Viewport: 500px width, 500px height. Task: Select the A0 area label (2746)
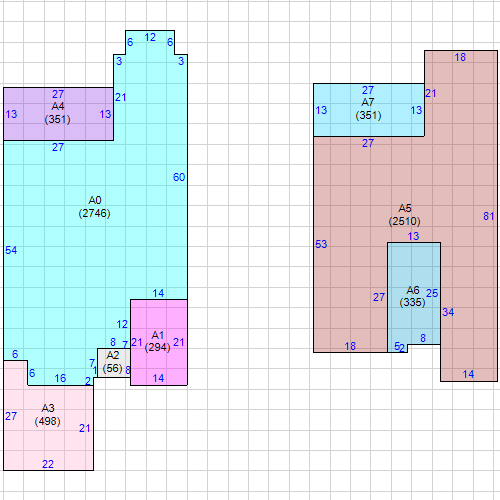pyautogui.click(x=94, y=207)
